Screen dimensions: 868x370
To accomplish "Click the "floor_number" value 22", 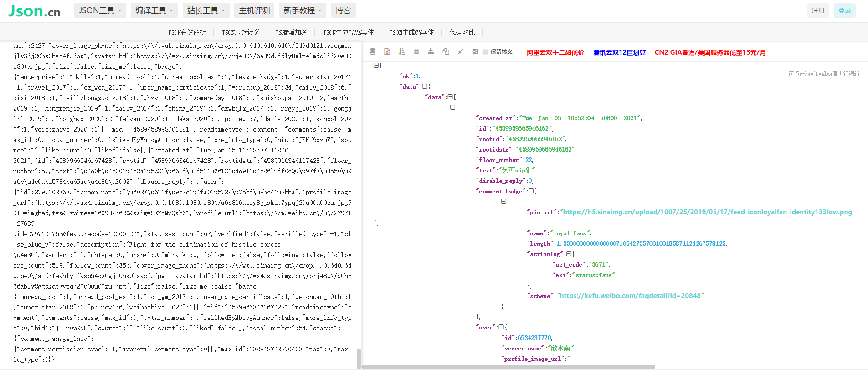I will (529, 160).
